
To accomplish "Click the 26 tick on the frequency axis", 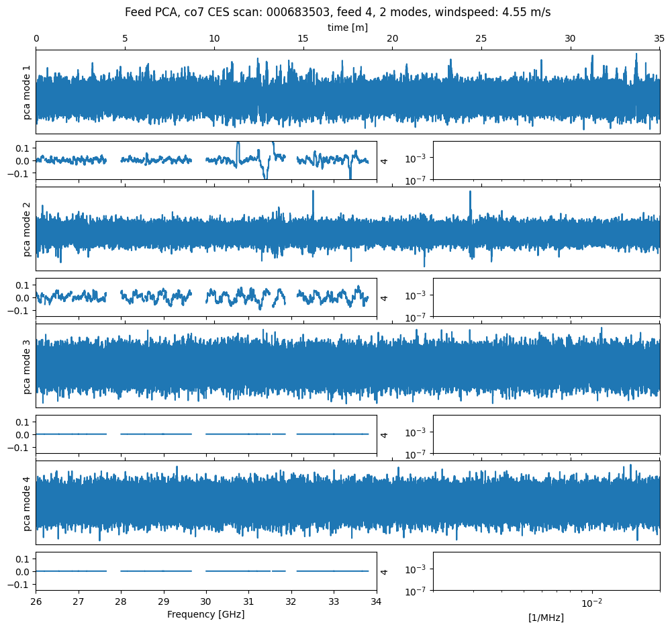I will [36, 601].
